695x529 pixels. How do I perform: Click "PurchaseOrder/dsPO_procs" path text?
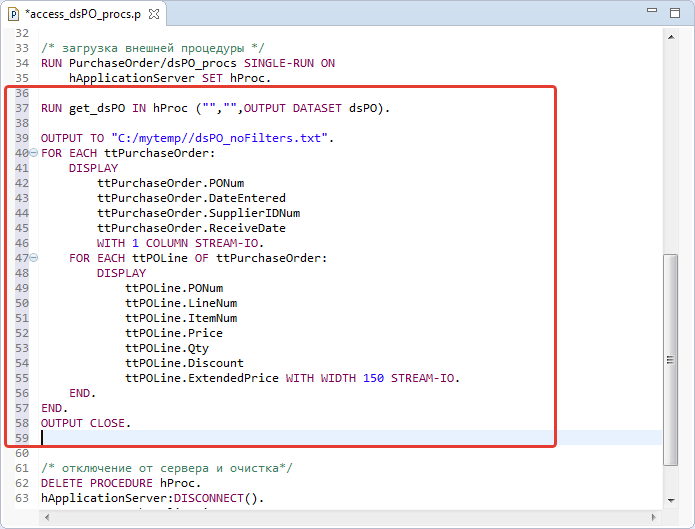[x=153, y=63]
